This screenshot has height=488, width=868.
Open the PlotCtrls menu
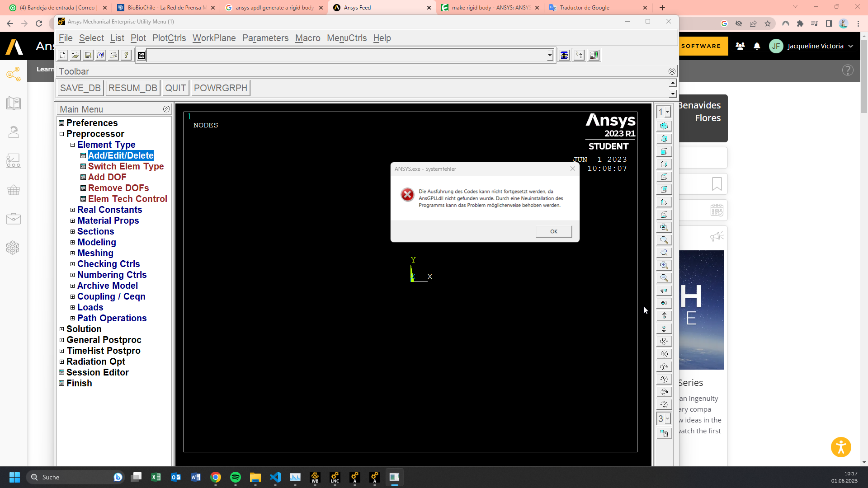[x=169, y=38]
